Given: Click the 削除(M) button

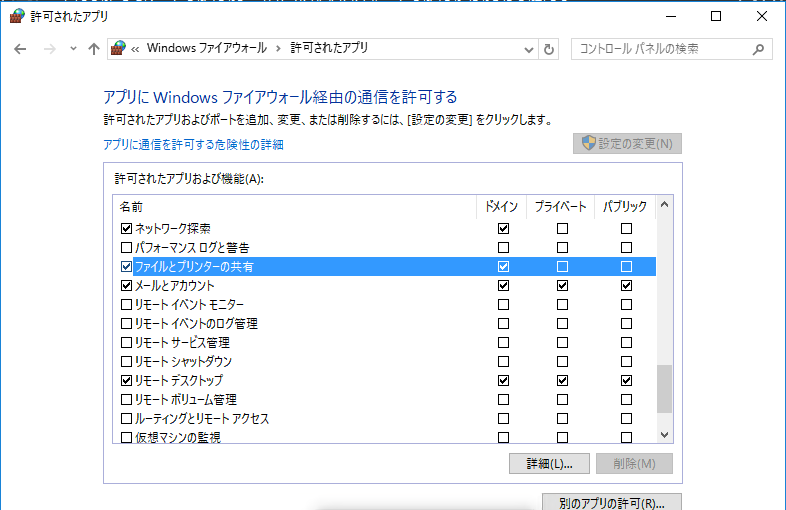Looking at the screenshot, I should point(634,463).
